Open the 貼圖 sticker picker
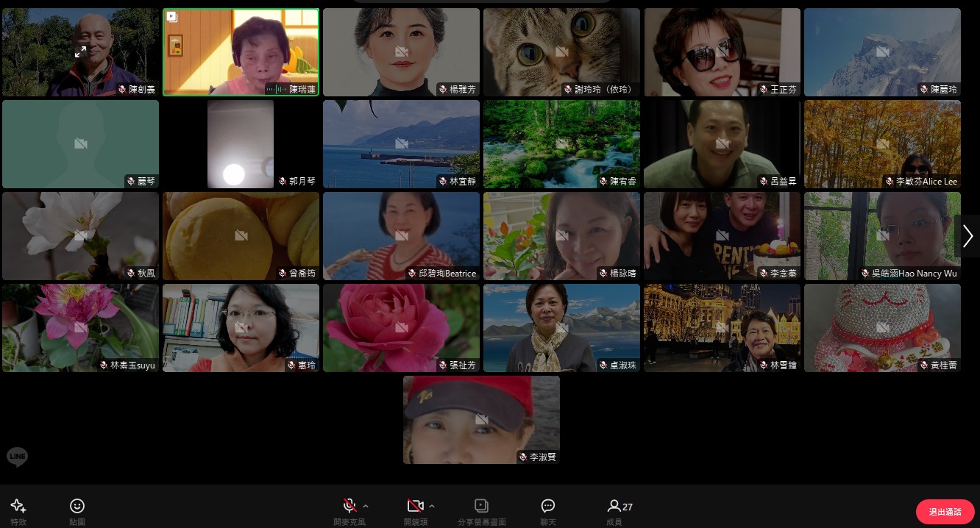The height and width of the screenshot is (528, 980). tap(77, 510)
